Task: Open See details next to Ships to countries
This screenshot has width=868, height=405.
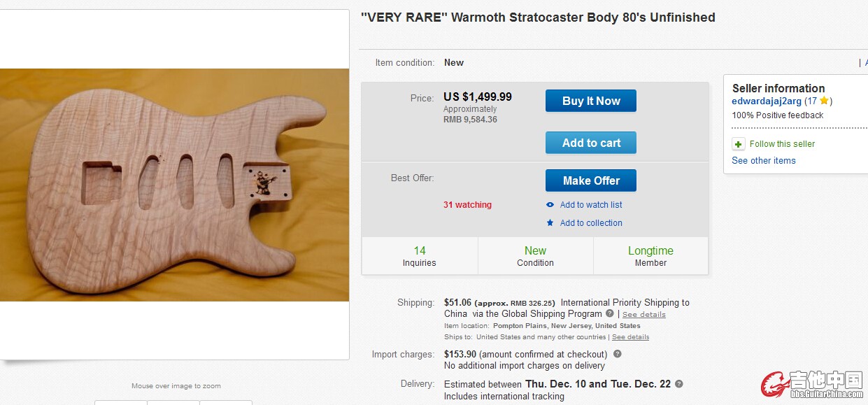Action: pyautogui.click(x=630, y=337)
